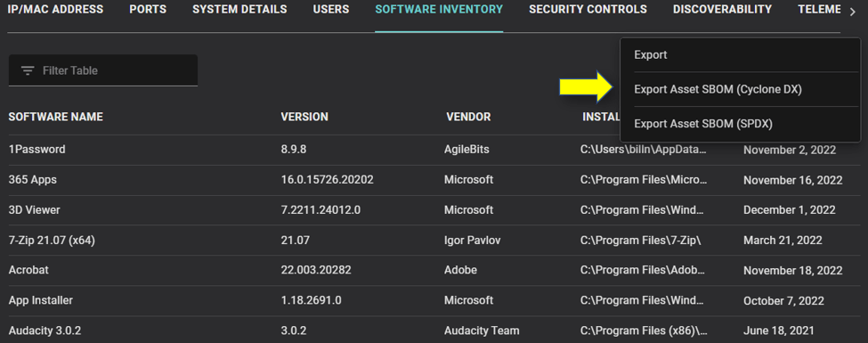Click the Adobe vendor cell
The width and height of the screenshot is (868, 343).
[x=460, y=271]
